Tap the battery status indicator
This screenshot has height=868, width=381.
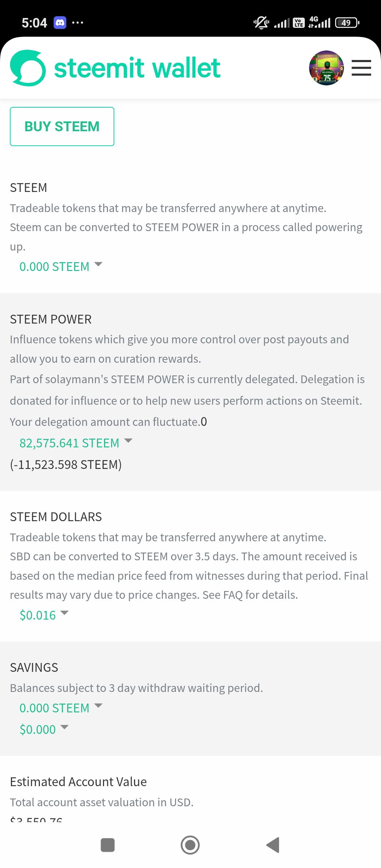pyautogui.click(x=347, y=23)
